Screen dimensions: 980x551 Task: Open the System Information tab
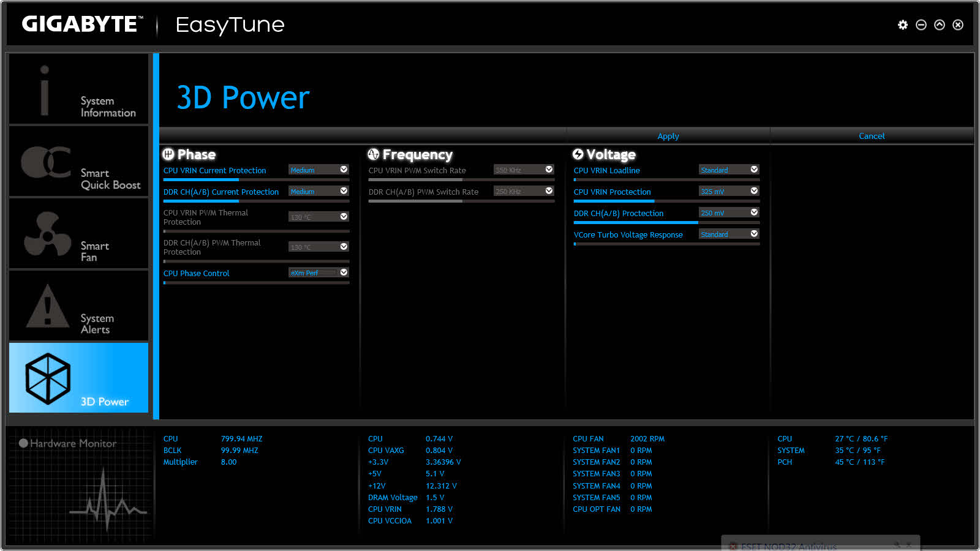78,89
